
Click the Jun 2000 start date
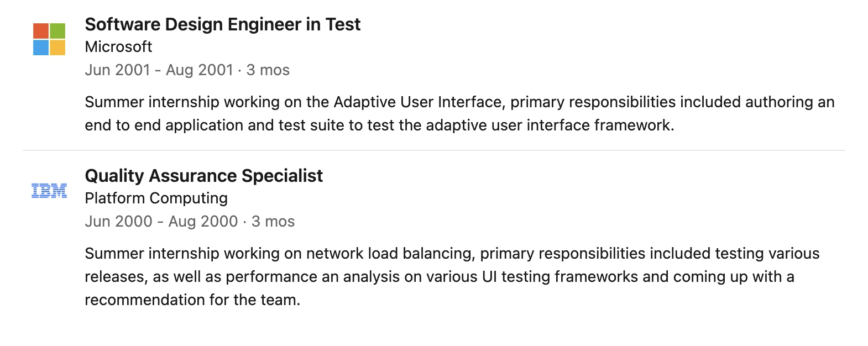(x=119, y=221)
